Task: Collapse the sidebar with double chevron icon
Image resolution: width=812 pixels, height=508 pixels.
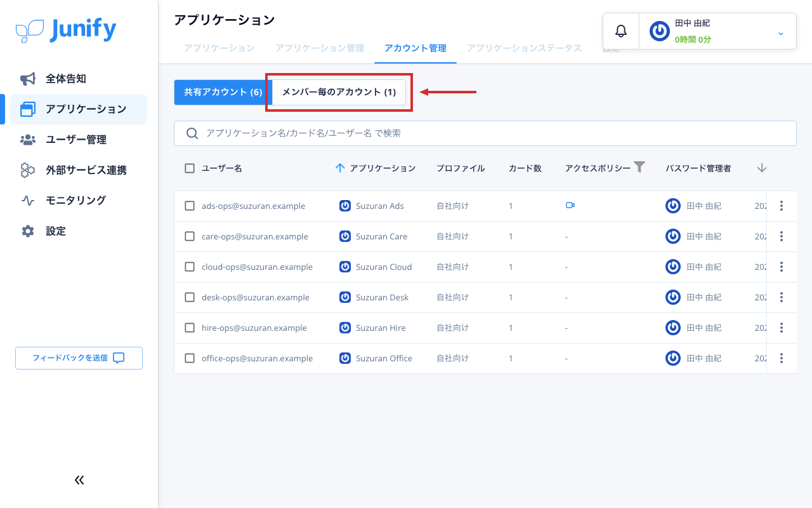Action: click(79, 480)
